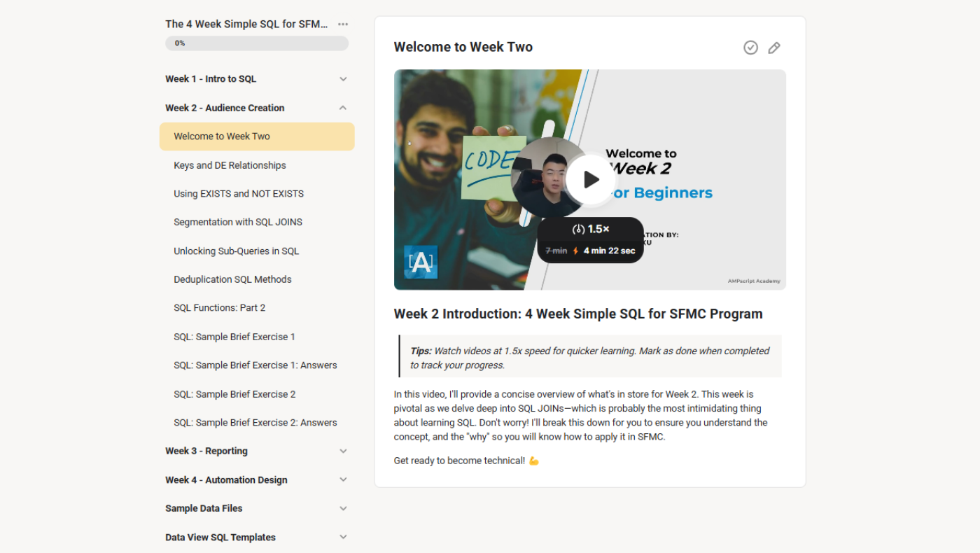
Task: Click the presenter webcam bubble in video
Action: 549,177
